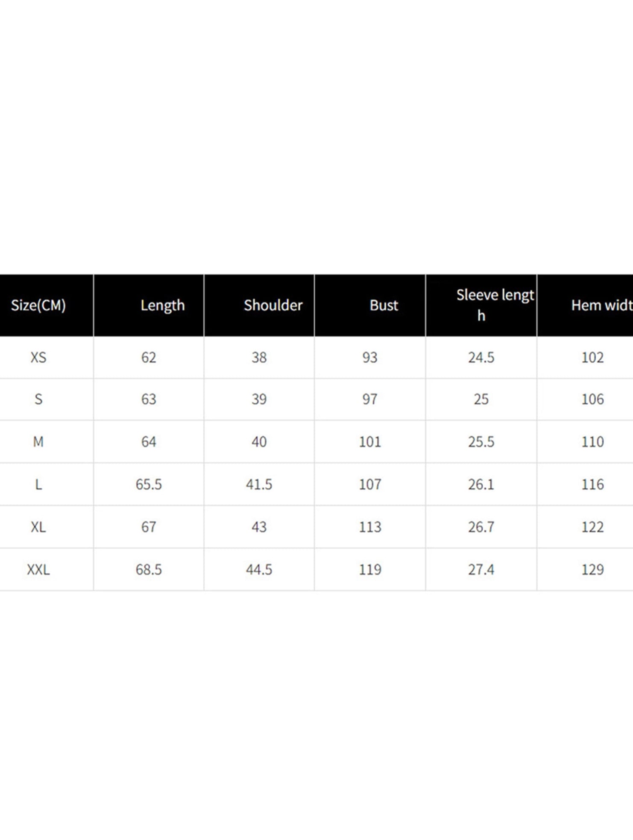Screen dimensions: 633x840
Task: Select the XXL length value 68.5
Action: coord(149,570)
